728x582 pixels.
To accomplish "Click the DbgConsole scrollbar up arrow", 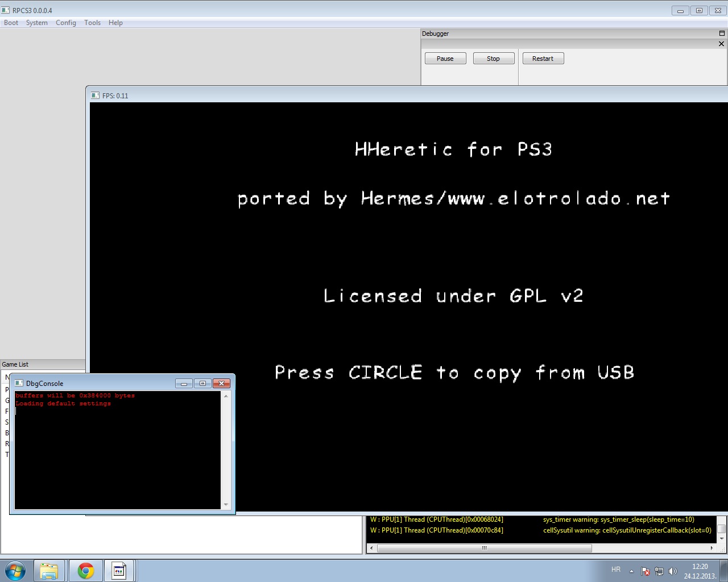I will (226, 396).
